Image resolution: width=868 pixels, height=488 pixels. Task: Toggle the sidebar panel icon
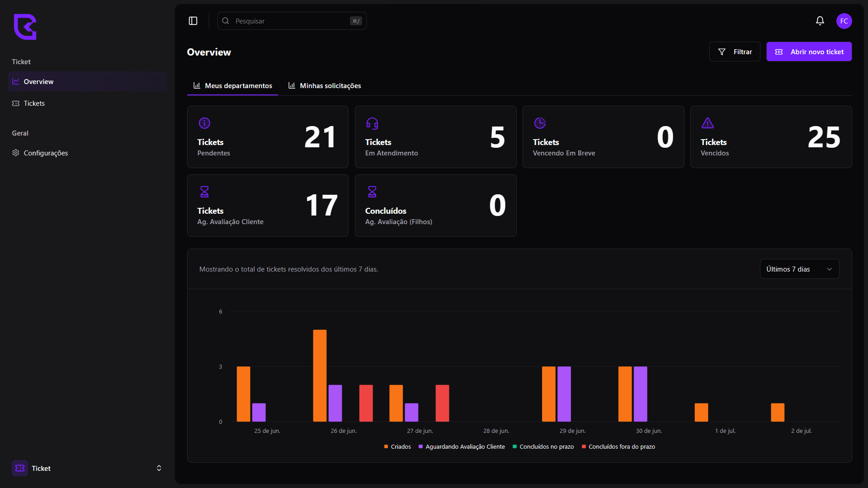coord(193,21)
